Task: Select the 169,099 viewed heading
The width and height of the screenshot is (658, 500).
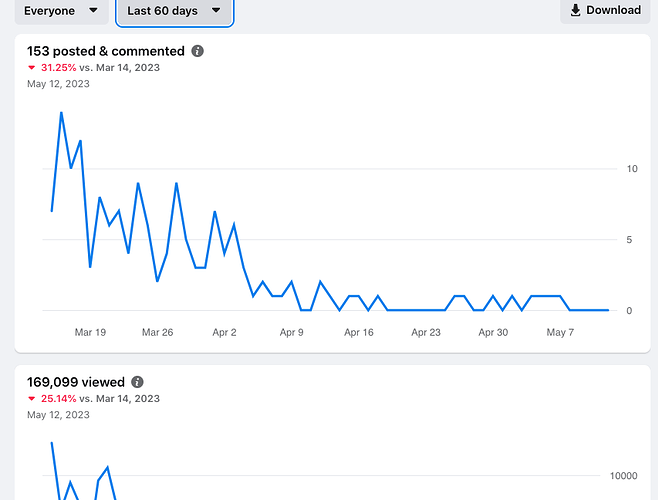Action: pyautogui.click(x=76, y=382)
